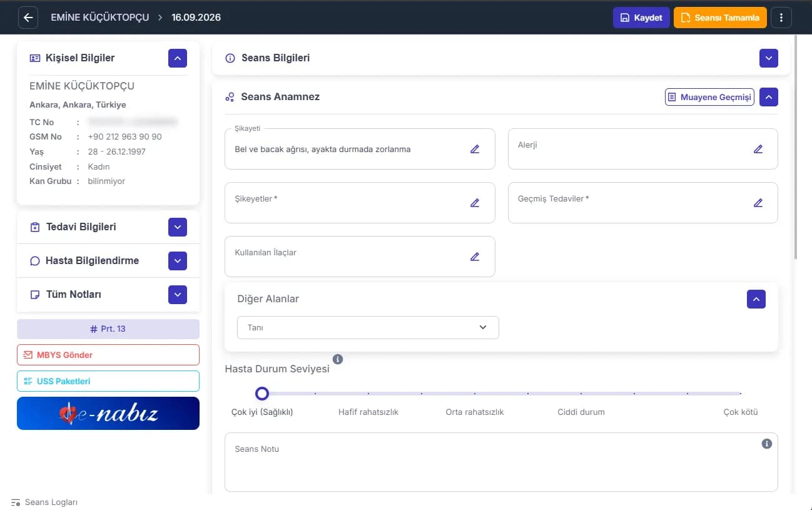Click the page's vertical scrollbar

point(796,147)
